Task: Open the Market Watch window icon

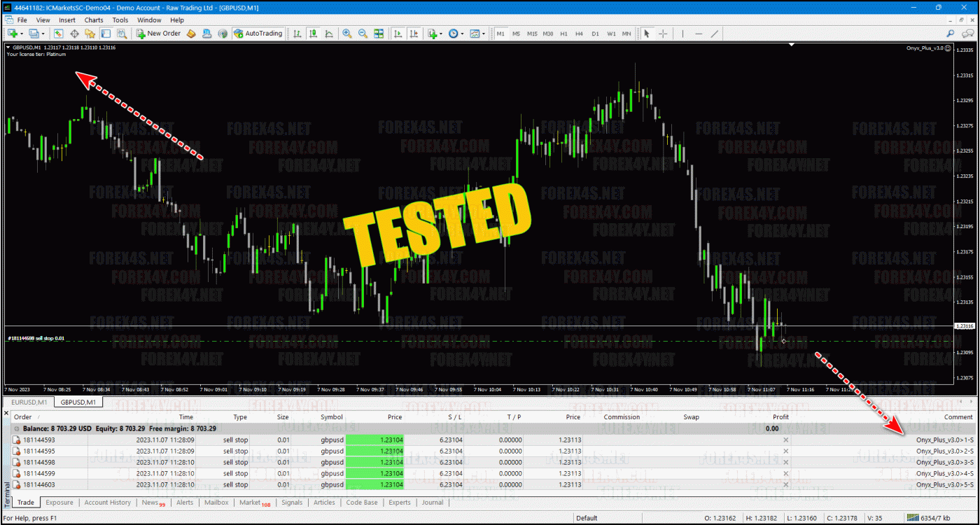Action: (x=58, y=34)
